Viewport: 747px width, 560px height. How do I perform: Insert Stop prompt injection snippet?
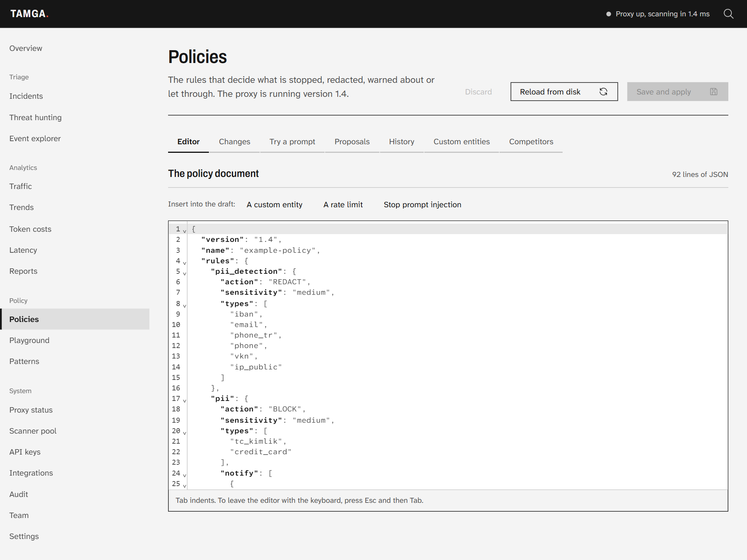point(422,205)
